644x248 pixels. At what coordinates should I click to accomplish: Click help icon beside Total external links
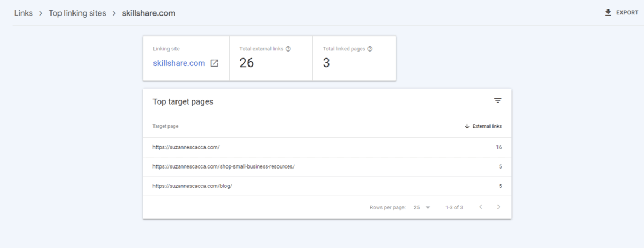pyautogui.click(x=288, y=49)
